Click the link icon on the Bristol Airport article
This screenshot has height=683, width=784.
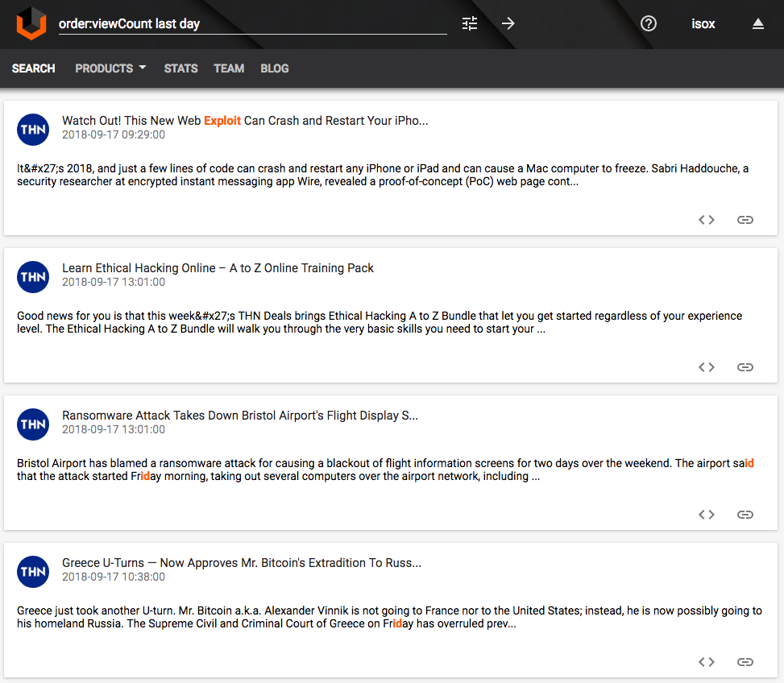pos(745,514)
